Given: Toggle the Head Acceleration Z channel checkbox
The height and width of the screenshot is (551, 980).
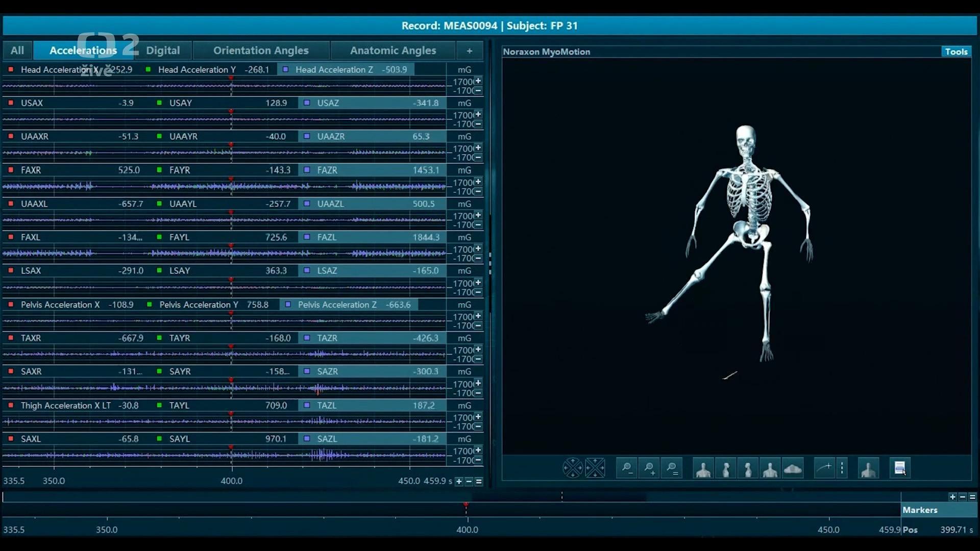Looking at the screenshot, I should tap(286, 69).
